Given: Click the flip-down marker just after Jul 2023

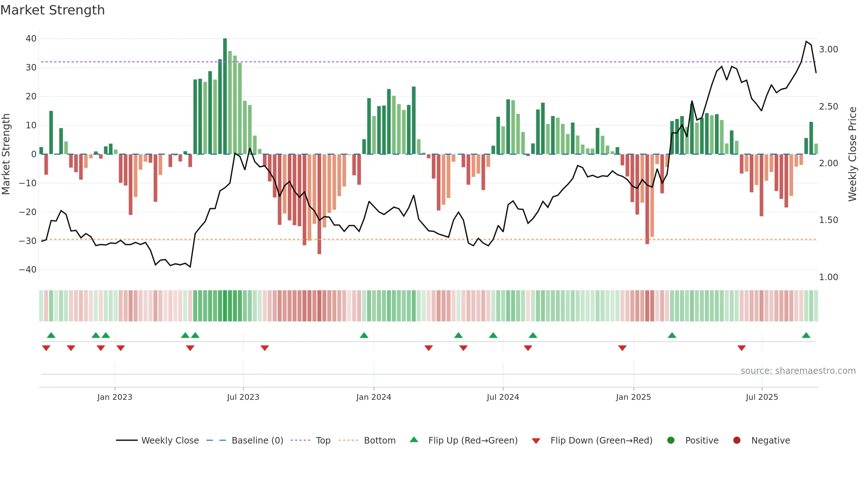Looking at the screenshot, I should tap(265, 348).
